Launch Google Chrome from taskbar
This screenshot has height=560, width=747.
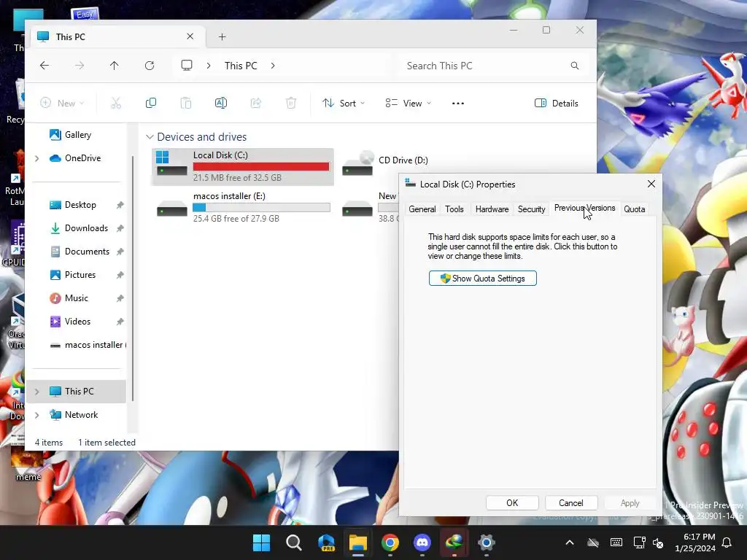tap(390, 542)
